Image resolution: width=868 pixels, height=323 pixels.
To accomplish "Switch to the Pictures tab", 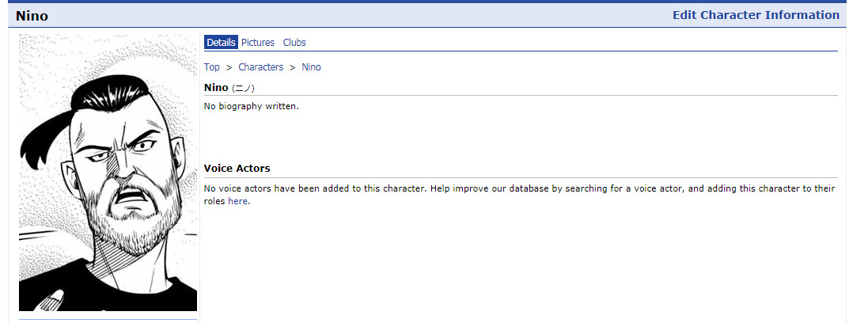I will coord(258,42).
